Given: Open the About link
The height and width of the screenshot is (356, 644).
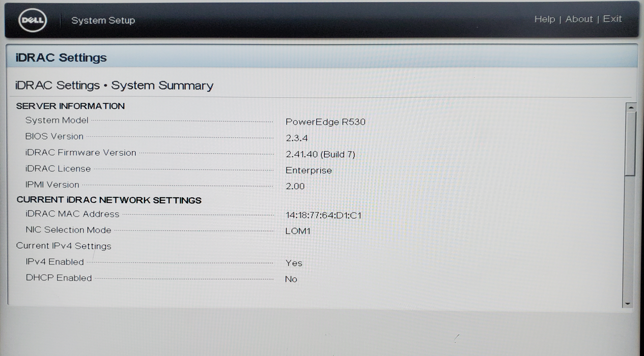Looking at the screenshot, I should 579,19.
